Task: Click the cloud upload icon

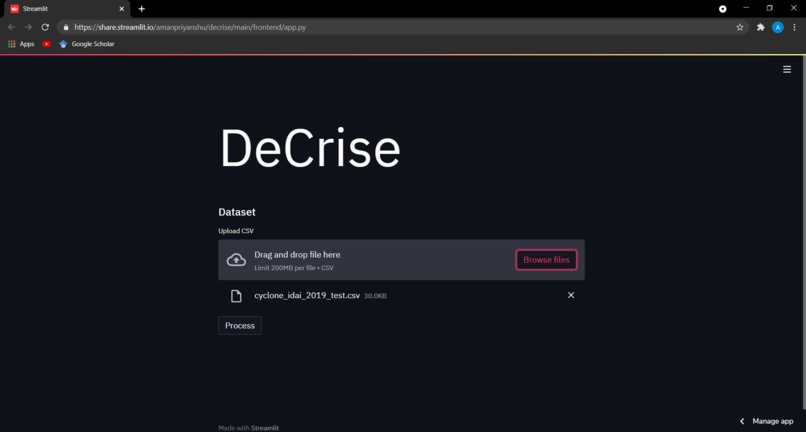Action: pos(236,260)
